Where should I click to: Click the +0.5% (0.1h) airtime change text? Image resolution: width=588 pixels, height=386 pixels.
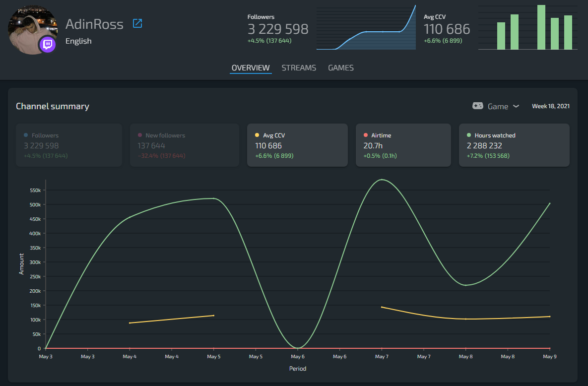pyautogui.click(x=380, y=156)
